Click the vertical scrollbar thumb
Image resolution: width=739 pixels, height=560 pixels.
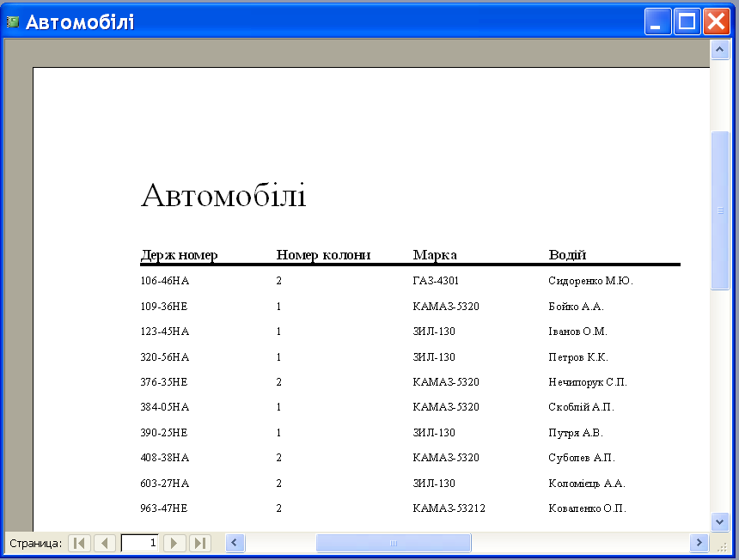pos(720,210)
